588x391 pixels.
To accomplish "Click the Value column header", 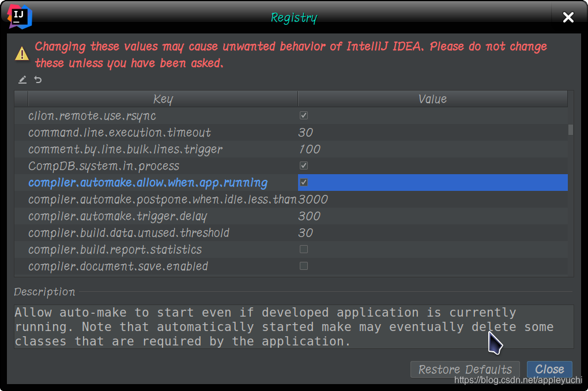I will click(x=432, y=99).
